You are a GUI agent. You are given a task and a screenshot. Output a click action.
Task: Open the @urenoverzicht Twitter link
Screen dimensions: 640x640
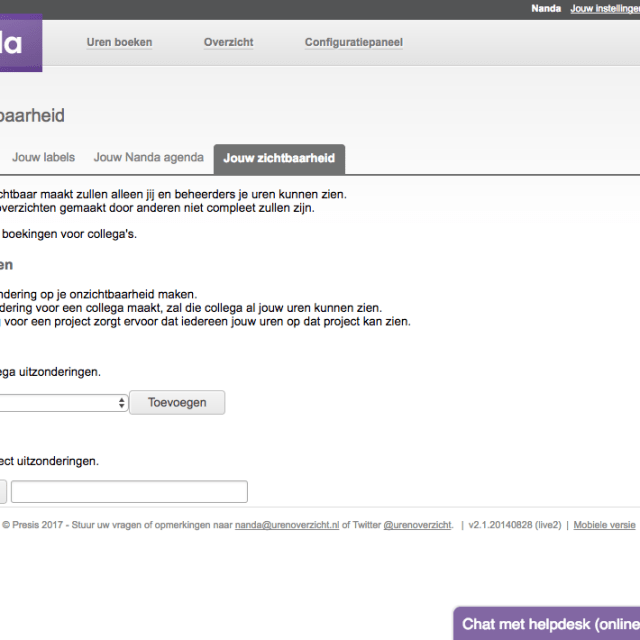418,525
